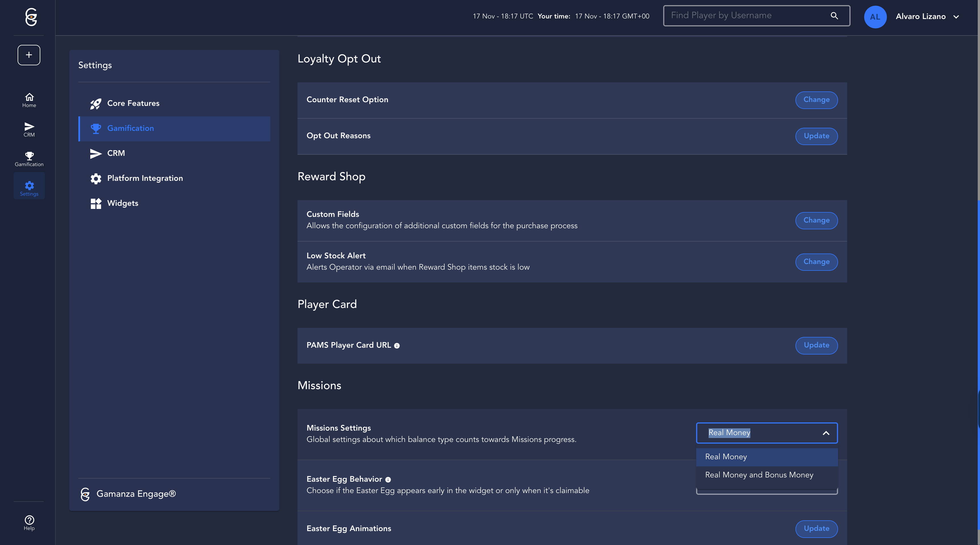This screenshot has height=545, width=980.
Task: Open Core Features settings section
Action: click(x=133, y=103)
